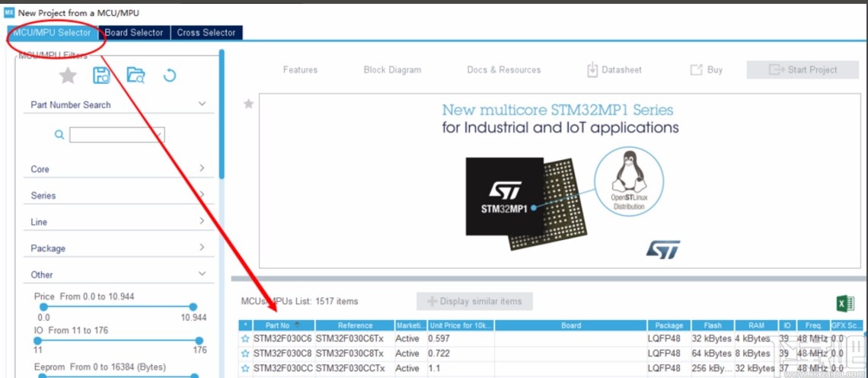Click the 0.597 unit price cell

(461, 338)
